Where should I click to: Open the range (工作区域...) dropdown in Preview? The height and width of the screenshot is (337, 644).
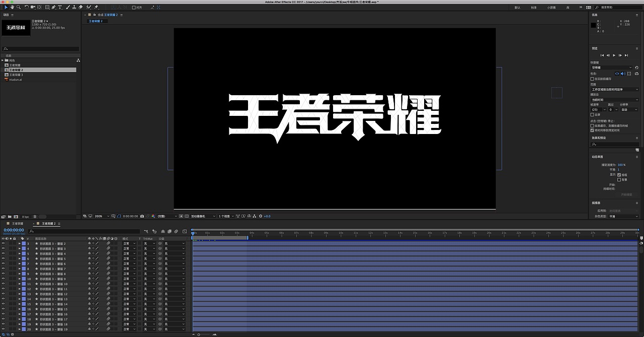(x=614, y=89)
